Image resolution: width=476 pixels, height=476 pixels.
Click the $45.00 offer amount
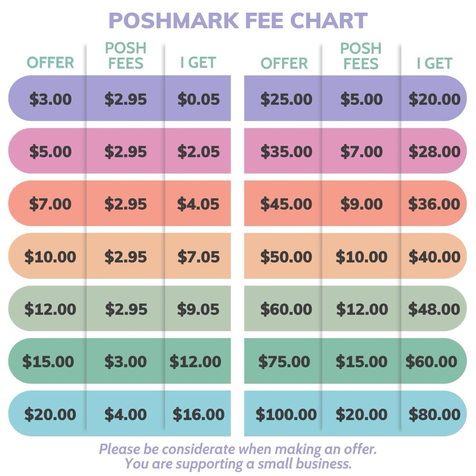pyautogui.click(x=286, y=204)
